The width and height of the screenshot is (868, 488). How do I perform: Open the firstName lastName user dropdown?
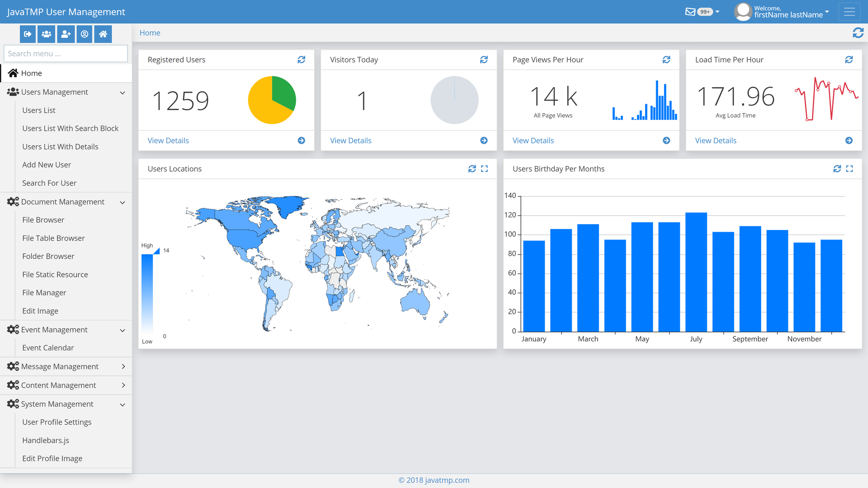pos(791,12)
